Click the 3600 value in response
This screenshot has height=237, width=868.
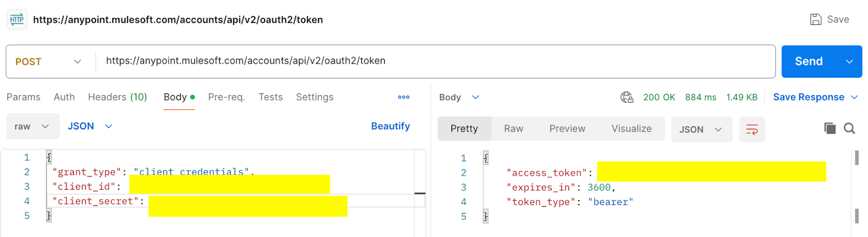[x=599, y=188]
